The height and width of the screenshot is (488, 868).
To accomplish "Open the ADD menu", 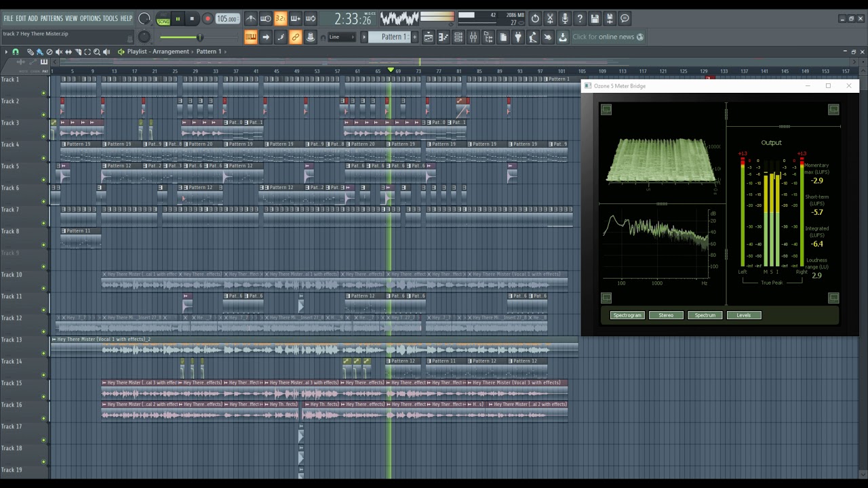I will point(33,18).
